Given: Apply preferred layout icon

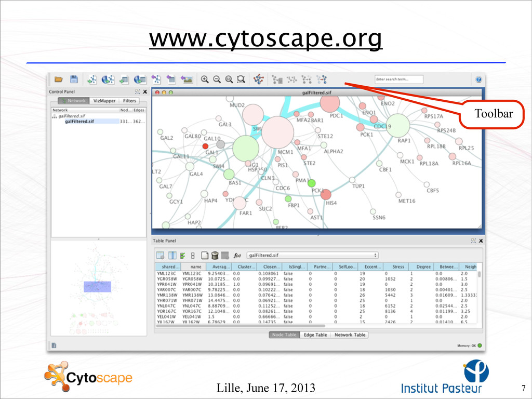Looking at the screenshot, I should point(259,79).
